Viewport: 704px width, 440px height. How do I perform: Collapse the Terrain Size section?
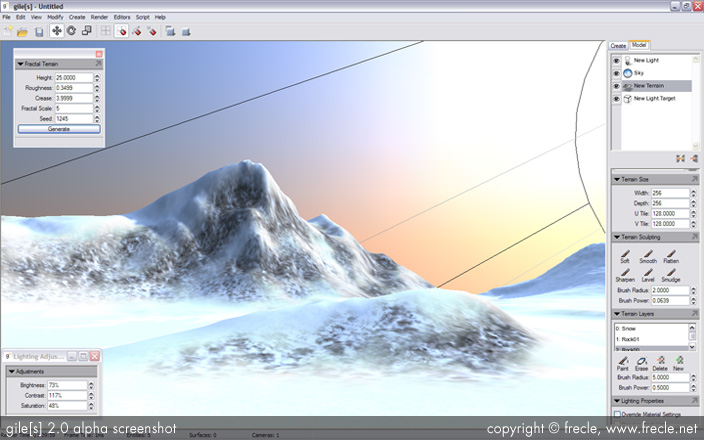[x=617, y=179]
